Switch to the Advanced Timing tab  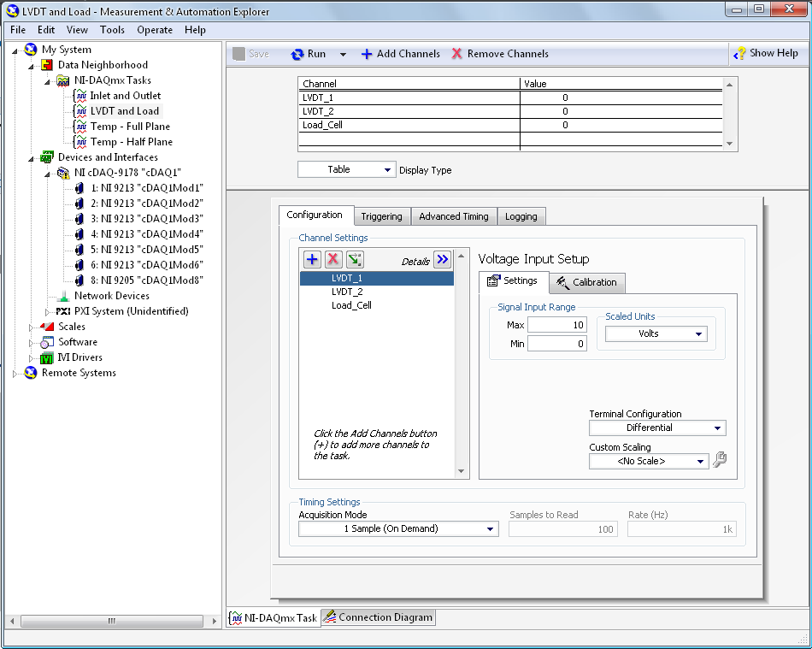[454, 216]
